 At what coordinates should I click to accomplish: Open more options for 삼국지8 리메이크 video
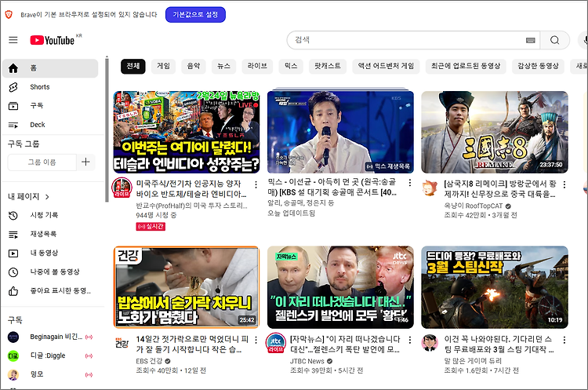pyautogui.click(x=564, y=184)
